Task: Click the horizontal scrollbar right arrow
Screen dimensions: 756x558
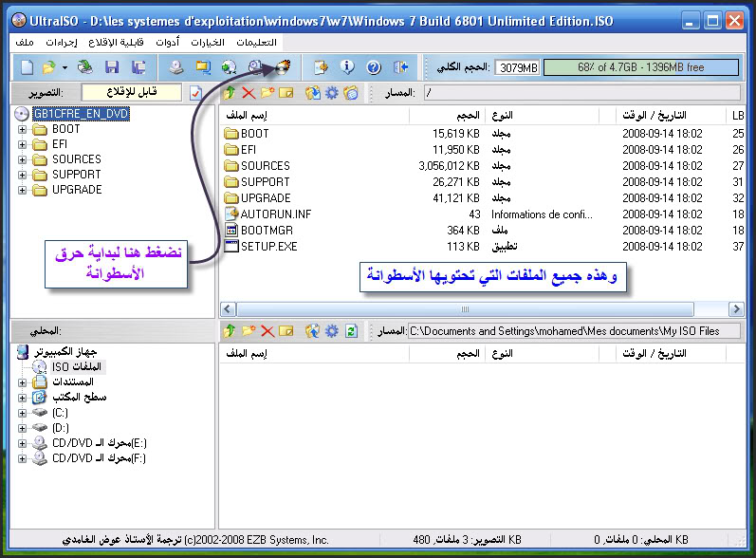Action: pyautogui.click(x=736, y=308)
